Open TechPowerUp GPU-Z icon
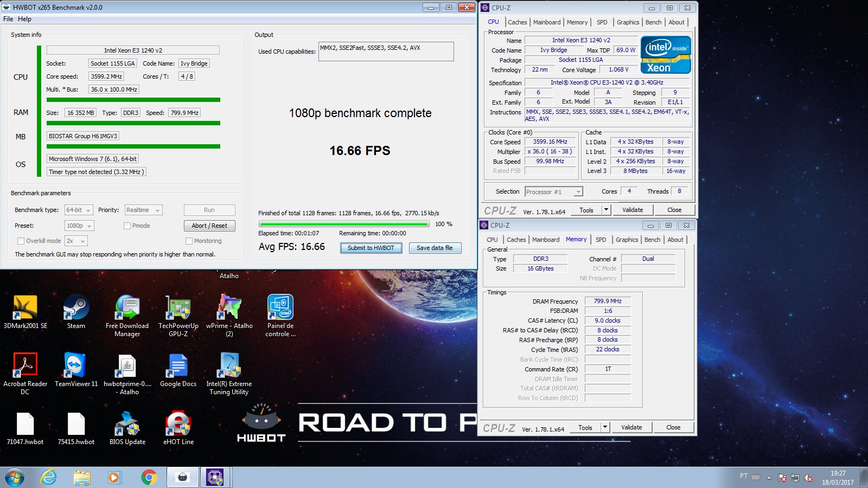Screen dimensions: 868x488 [x=178, y=316]
